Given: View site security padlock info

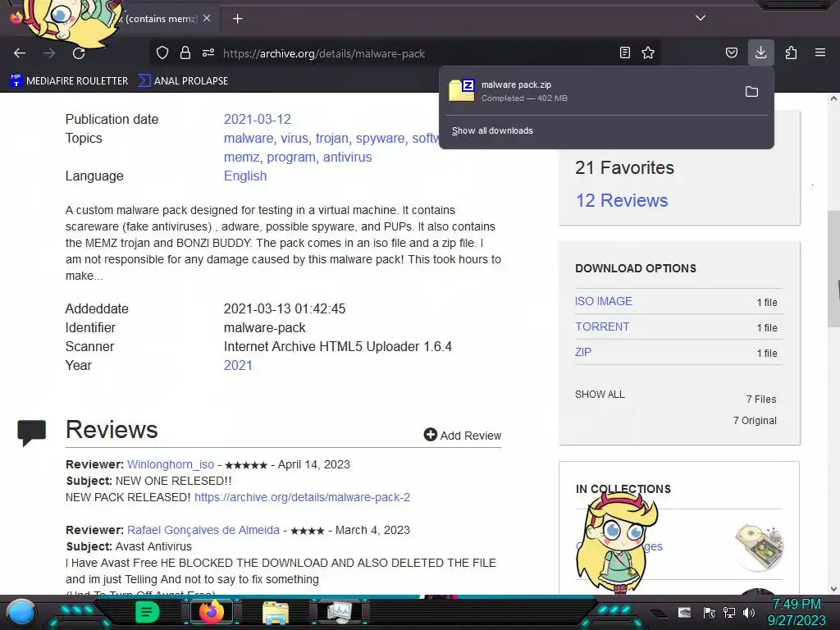Looking at the screenshot, I should pos(185,52).
